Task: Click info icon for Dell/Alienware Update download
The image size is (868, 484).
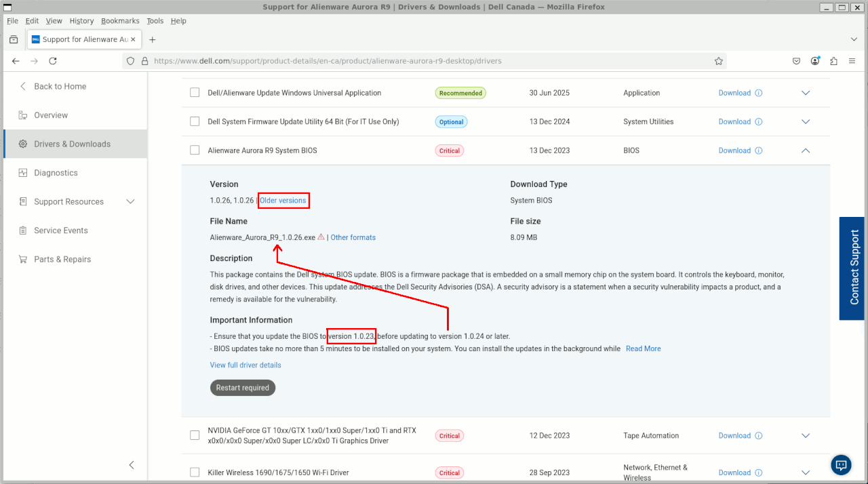Action: [759, 93]
